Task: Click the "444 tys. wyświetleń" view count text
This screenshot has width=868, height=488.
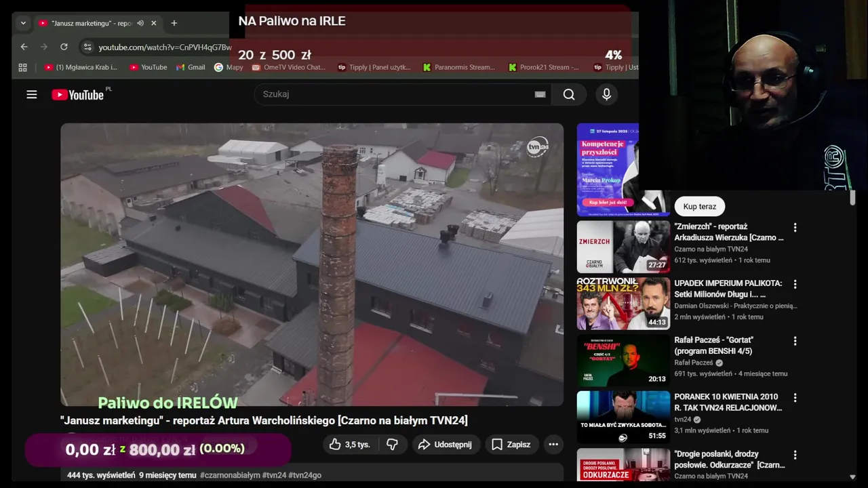Action: click(x=101, y=475)
